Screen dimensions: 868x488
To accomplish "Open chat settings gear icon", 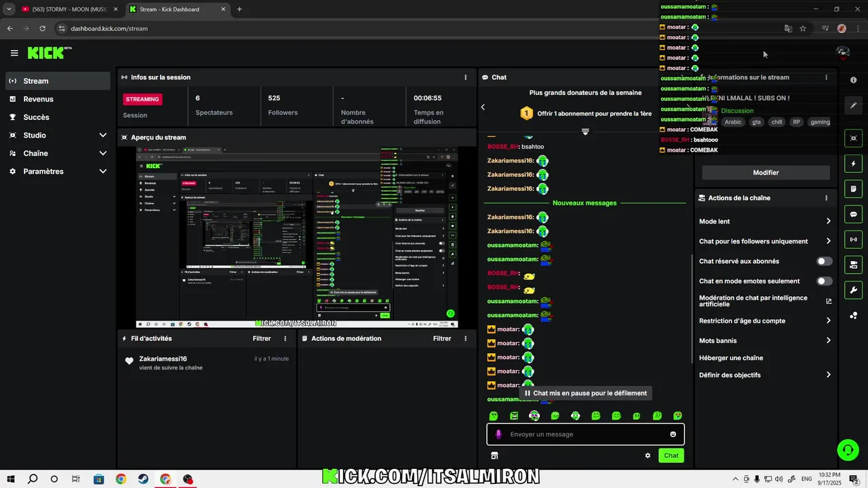I will 648,455.
